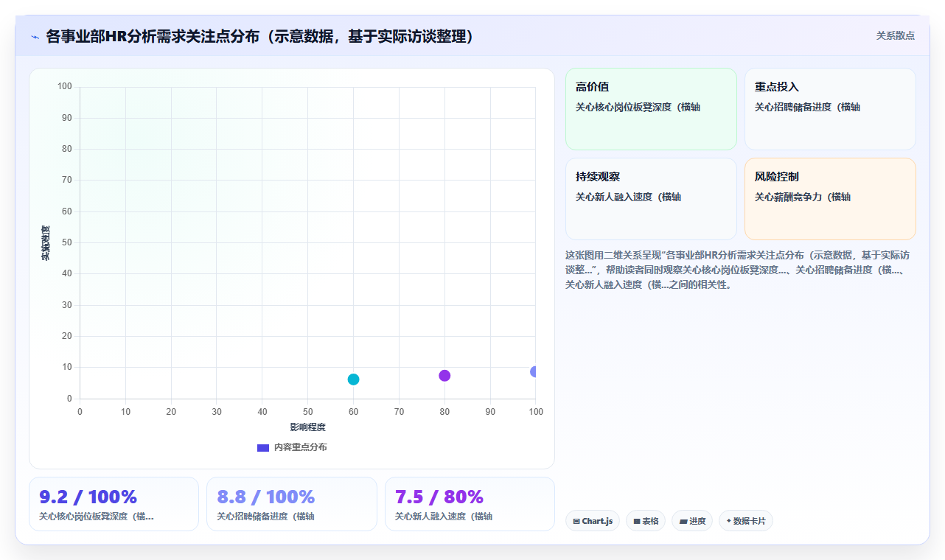This screenshot has width=945, height=560.
Task: Click the description paragraph starting 这张图用二维关系
Action: point(738,270)
